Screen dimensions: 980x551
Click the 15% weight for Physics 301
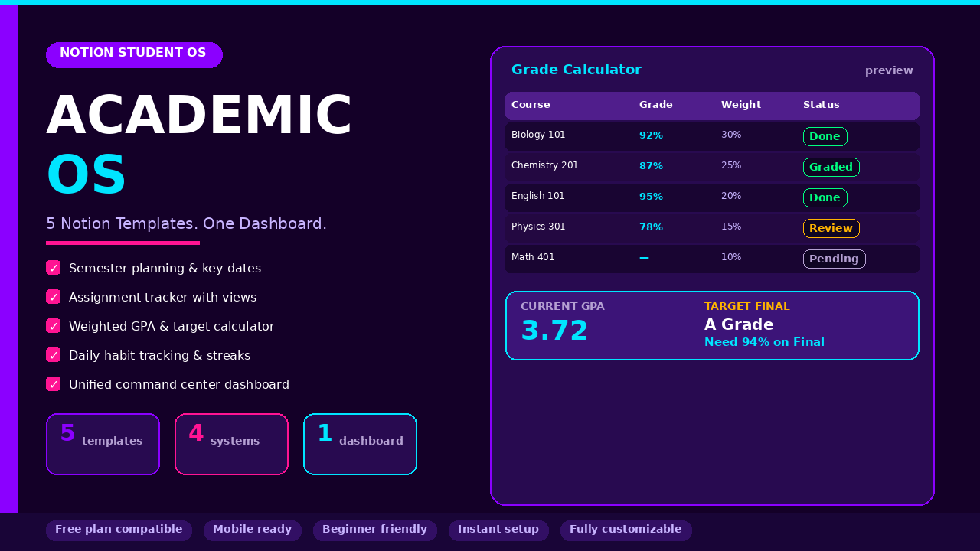click(x=731, y=227)
